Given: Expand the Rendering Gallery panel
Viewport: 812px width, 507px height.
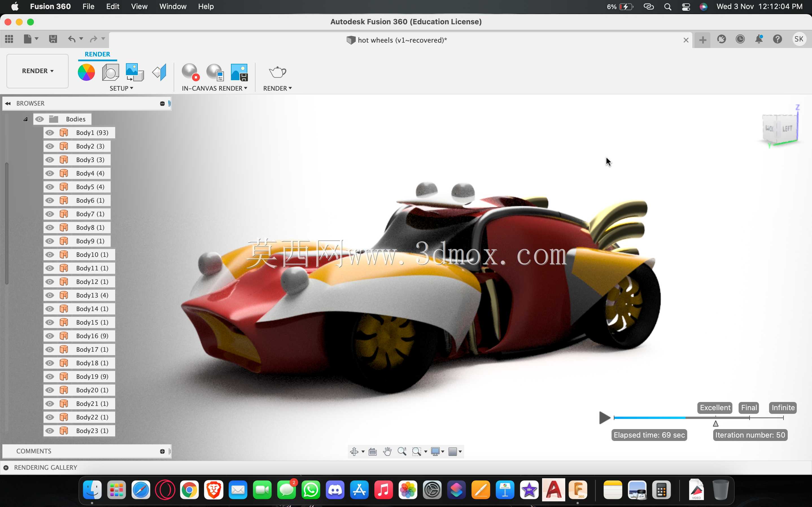Looking at the screenshot, I should pyautogui.click(x=6, y=467).
